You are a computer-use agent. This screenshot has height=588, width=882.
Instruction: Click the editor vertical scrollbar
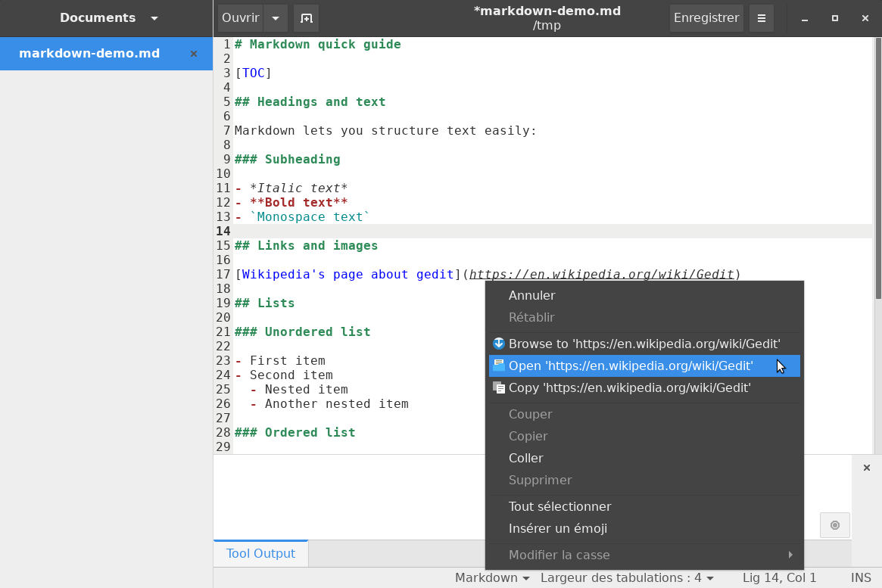coord(877,169)
